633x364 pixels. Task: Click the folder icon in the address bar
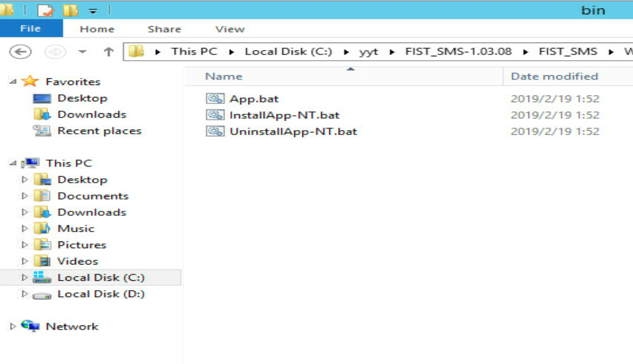click(136, 51)
